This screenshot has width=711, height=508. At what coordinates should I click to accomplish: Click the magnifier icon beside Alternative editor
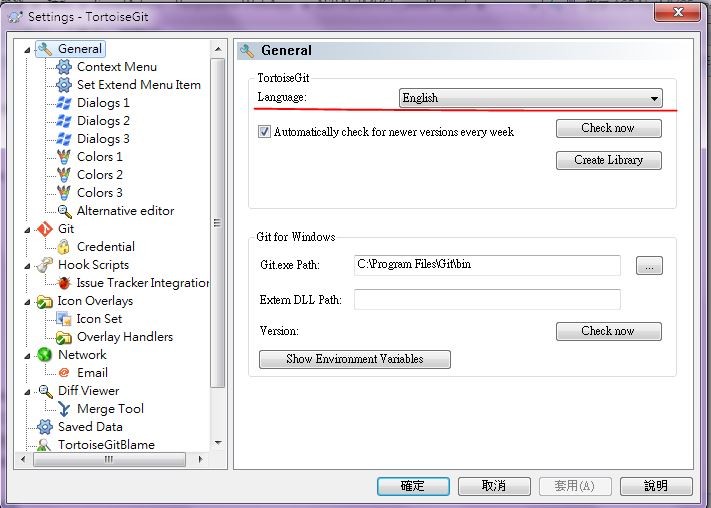[64, 211]
